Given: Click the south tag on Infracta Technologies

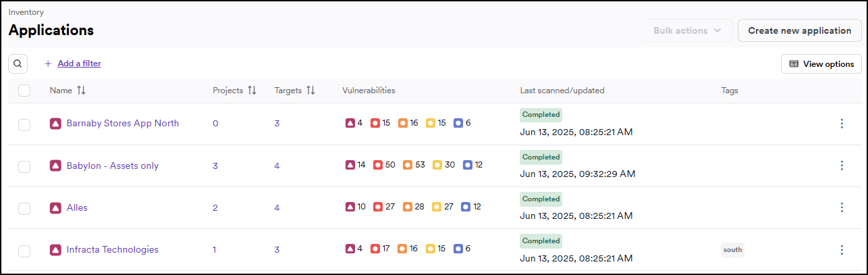Looking at the screenshot, I should (x=732, y=250).
